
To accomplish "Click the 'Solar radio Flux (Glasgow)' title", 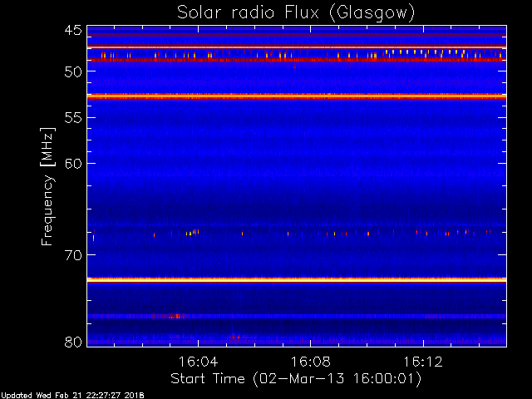I will [x=296, y=13].
